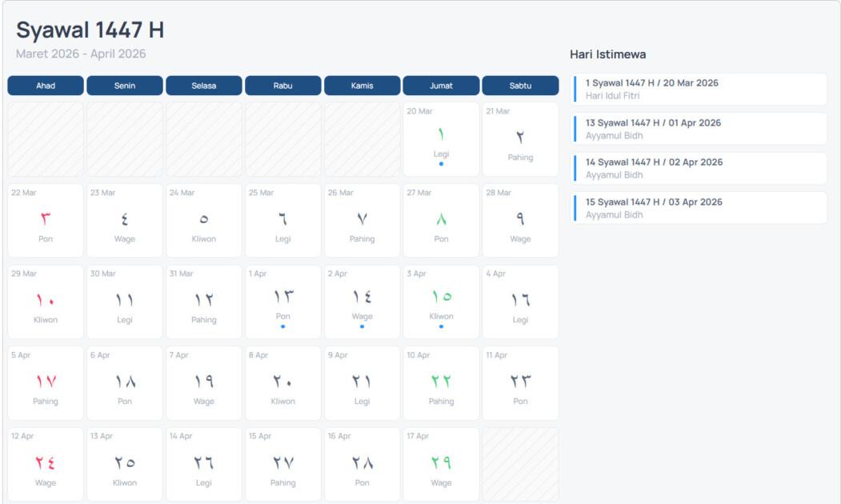The height and width of the screenshot is (504, 841).
Task: Select the 20 Mar cell for 1 Syawal
Action: click(441, 138)
